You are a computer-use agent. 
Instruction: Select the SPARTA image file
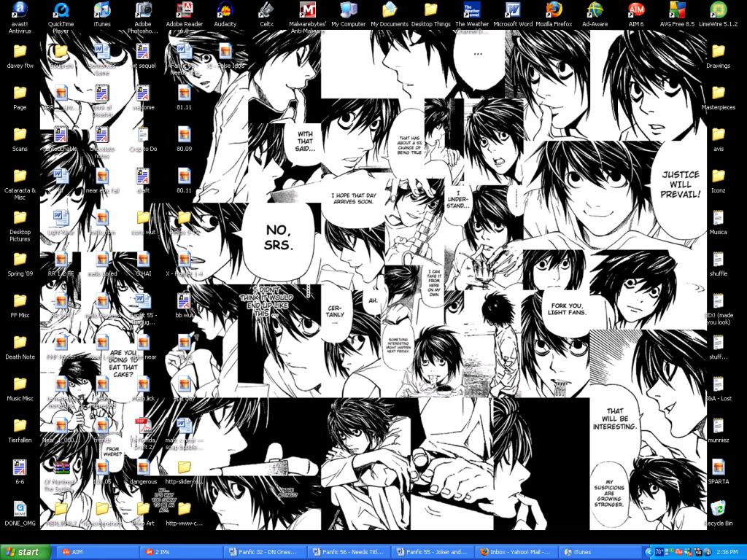pyautogui.click(x=719, y=472)
